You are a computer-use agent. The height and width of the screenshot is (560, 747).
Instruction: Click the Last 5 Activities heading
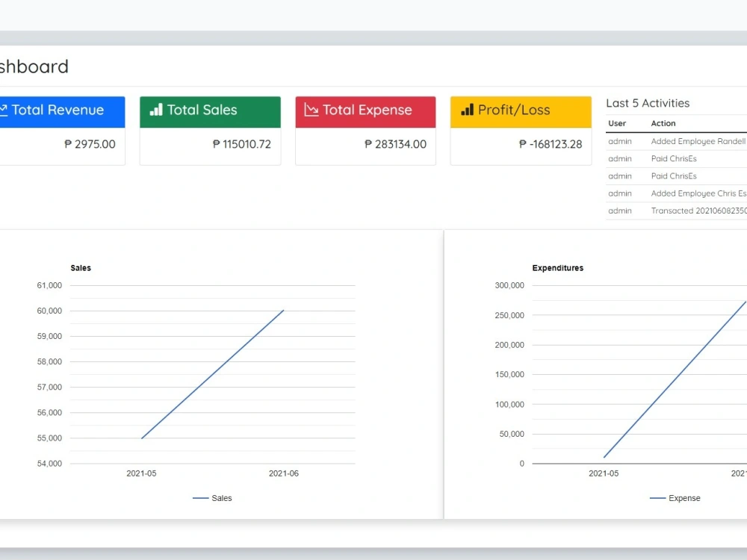[648, 103]
